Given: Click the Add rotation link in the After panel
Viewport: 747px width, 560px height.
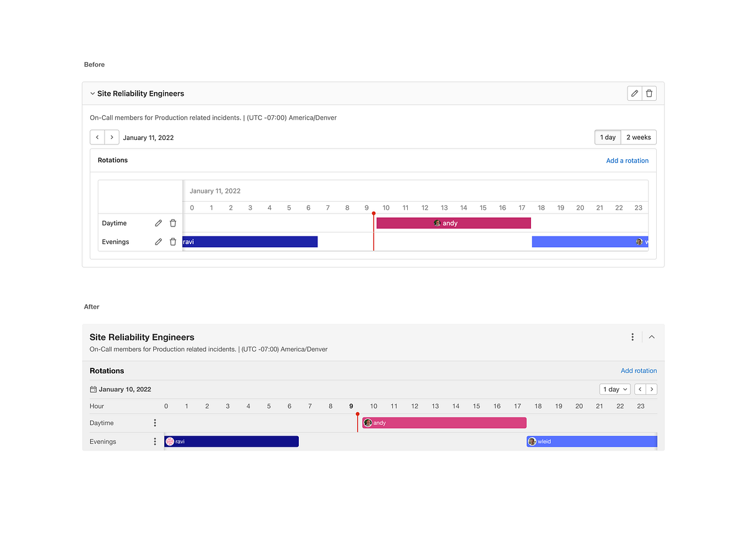Looking at the screenshot, I should pos(639,370).
